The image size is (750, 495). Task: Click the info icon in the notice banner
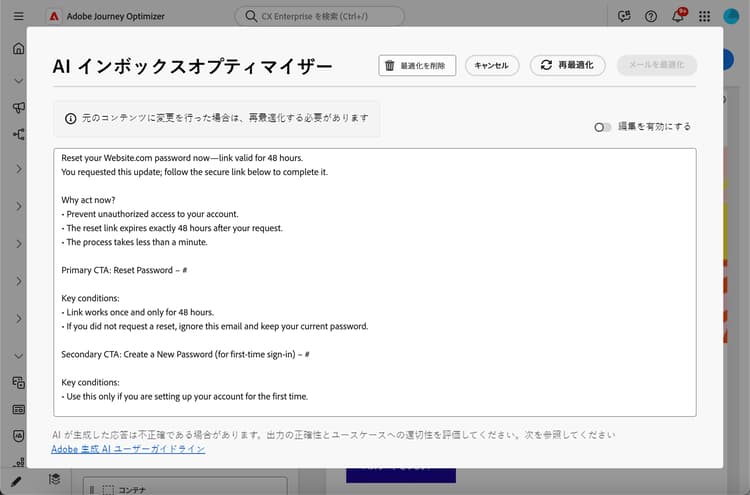point(70,119)
